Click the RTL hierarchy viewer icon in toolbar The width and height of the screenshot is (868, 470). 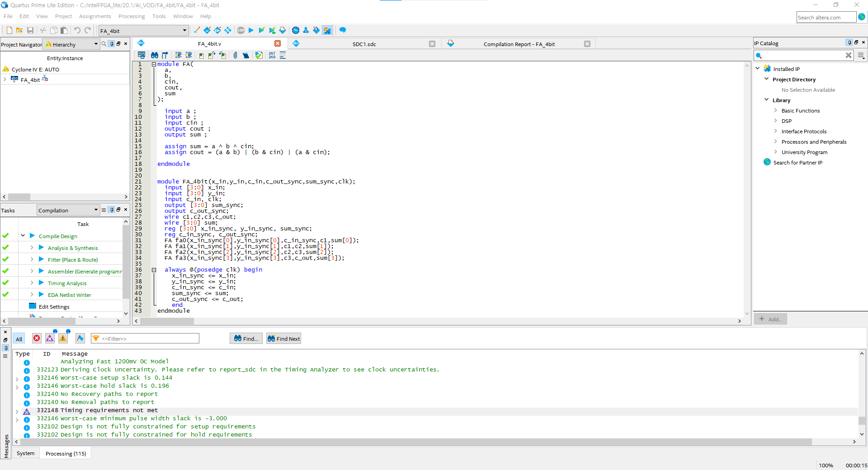(x=306, y=30)
